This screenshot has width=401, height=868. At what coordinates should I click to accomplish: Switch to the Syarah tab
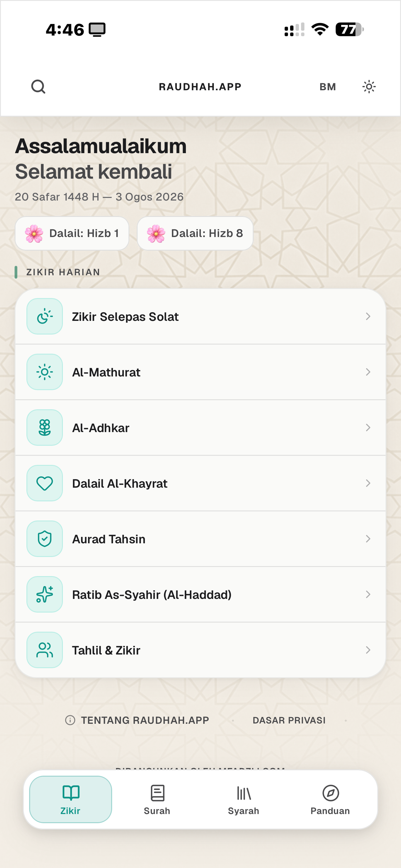click(243, 800)
